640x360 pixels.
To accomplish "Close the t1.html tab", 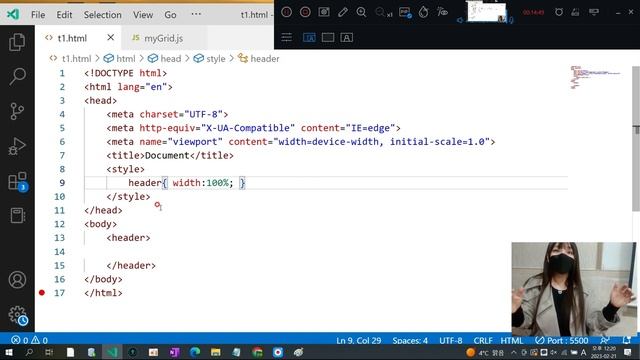I will point(110,38).
